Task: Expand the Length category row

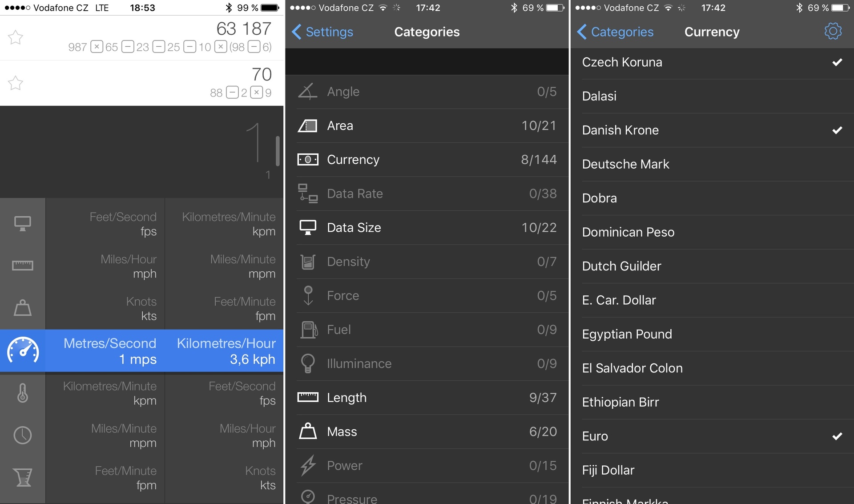Action: pos(427,398)
